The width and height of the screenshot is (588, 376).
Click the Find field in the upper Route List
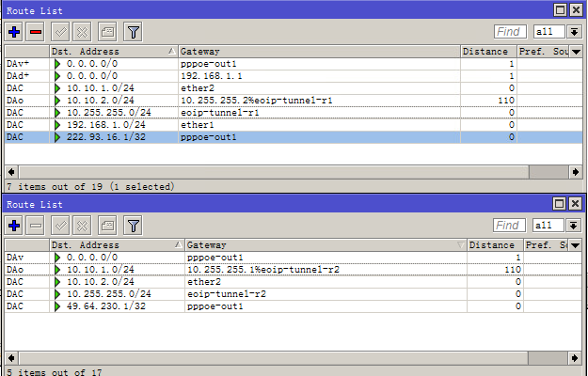pyautogui.click(x=510, y=32)
